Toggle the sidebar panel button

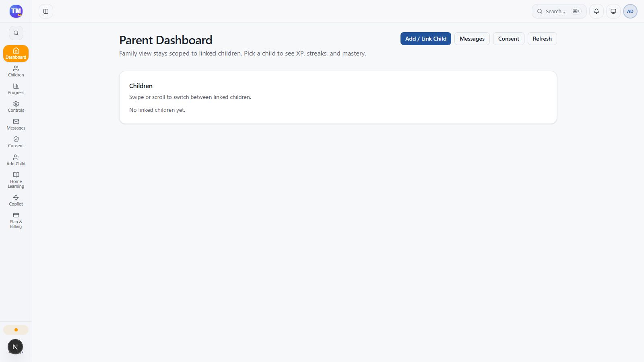tap(46, 11)
